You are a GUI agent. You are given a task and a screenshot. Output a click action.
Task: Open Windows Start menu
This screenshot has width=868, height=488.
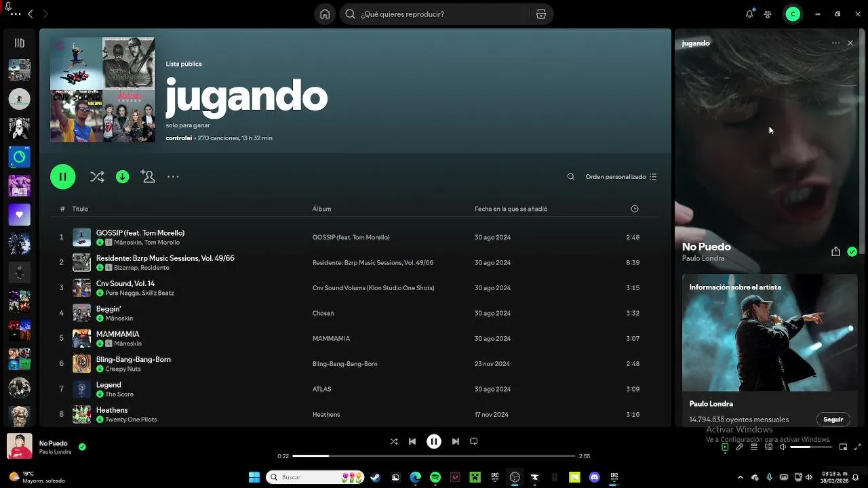[x=254, y=477]
